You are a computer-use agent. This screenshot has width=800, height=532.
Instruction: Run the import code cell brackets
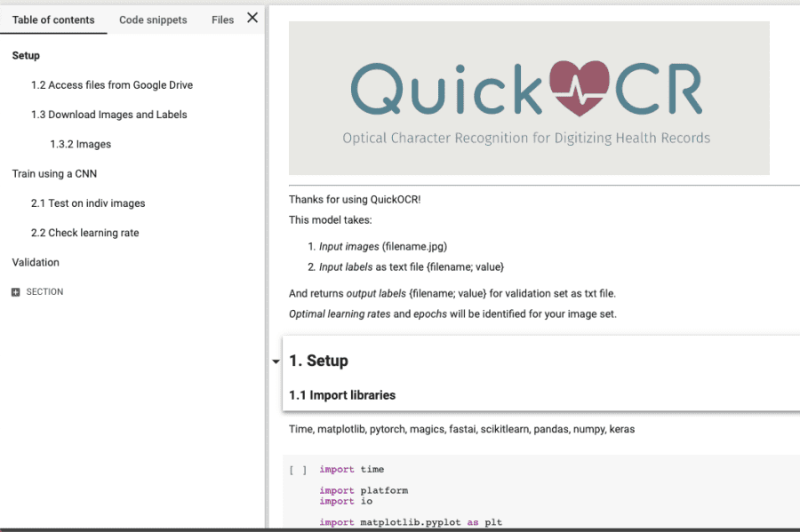click(298, 471)
